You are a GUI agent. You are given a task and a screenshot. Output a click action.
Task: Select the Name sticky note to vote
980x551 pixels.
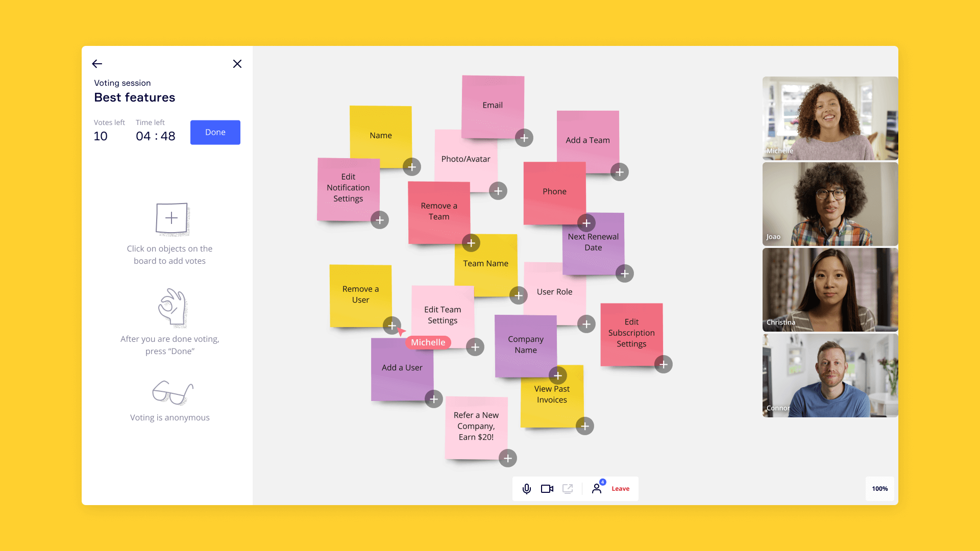[x=380, y=134]
